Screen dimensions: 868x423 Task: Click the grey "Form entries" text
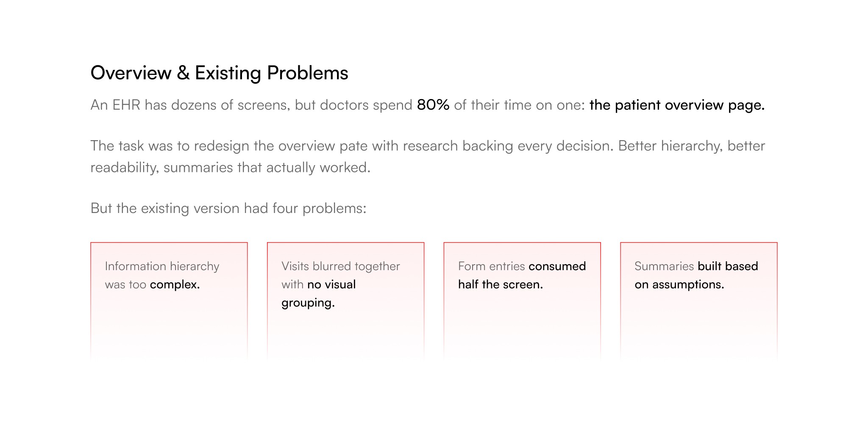click(491, 266)
